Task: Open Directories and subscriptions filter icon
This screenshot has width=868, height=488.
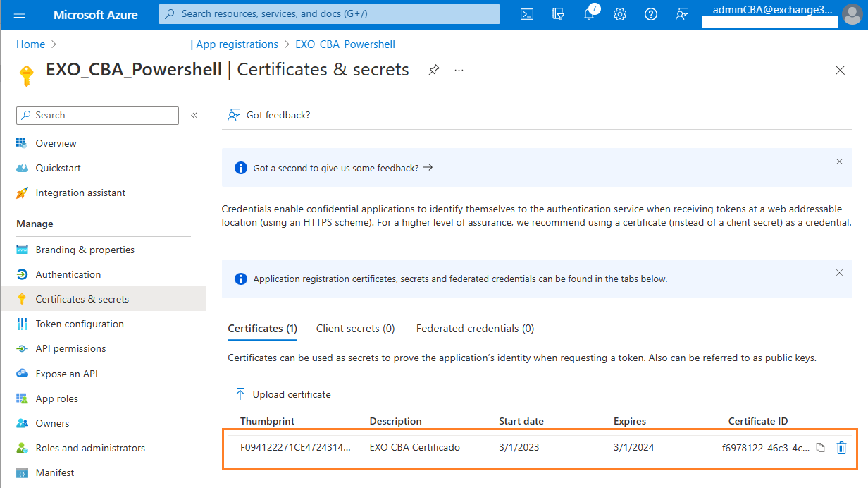Action: click(x=559, y=14)
